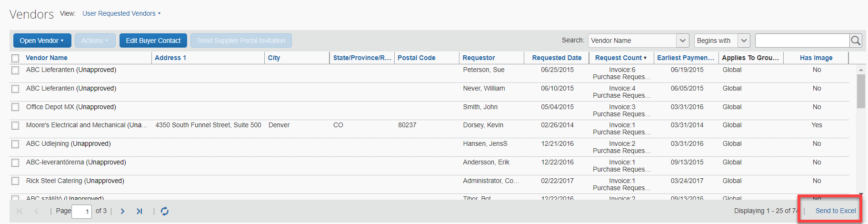Screen dimensions: 868x224
Task: Go to previous page arrow
Action: pyautogui.click(x=36, y=211)
